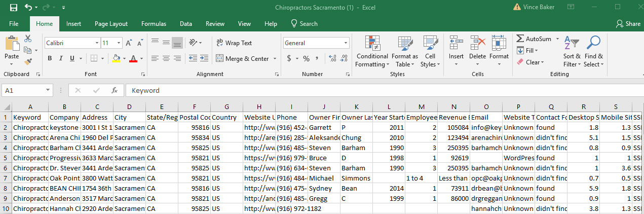Click AutoSum
This screenshot has width=644, height=214.
(x=534, y=39)
